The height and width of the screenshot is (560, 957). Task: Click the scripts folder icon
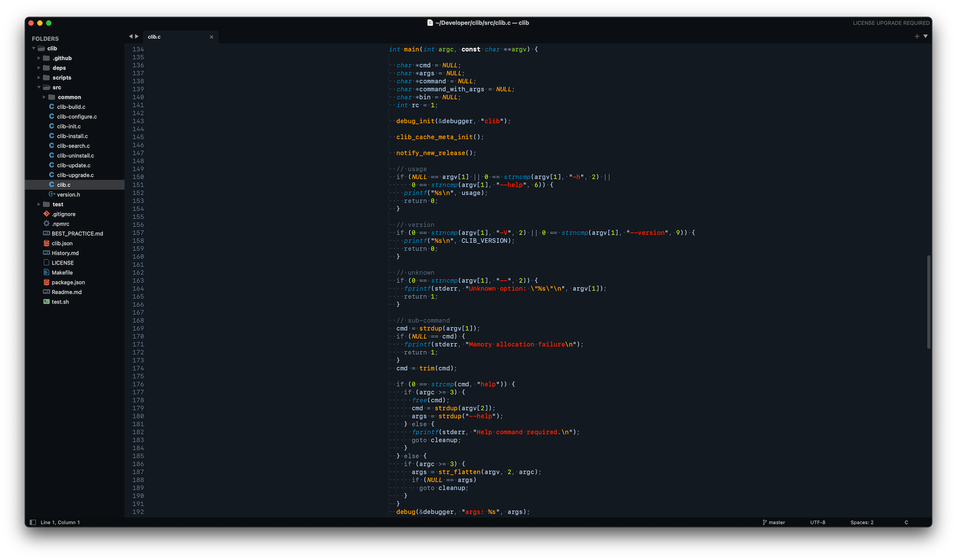(46, 78)
